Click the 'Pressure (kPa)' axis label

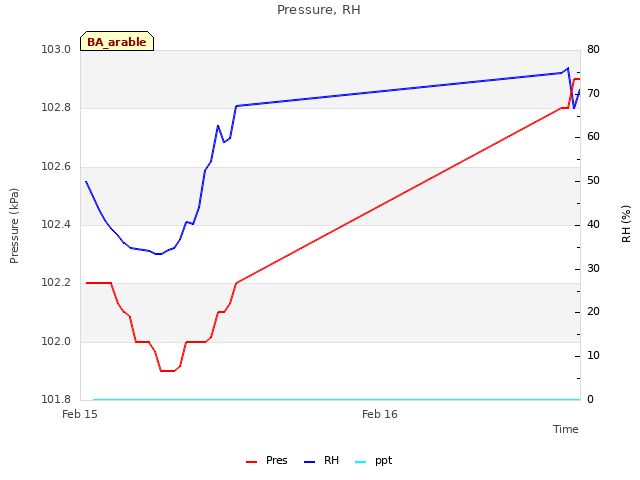pos(14,226)
